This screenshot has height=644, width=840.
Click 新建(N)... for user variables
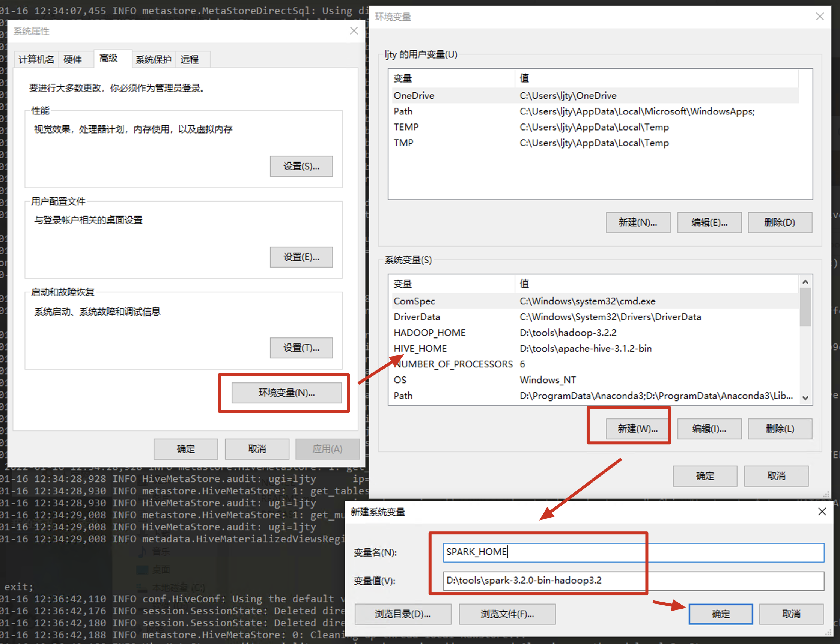[638, 223]
